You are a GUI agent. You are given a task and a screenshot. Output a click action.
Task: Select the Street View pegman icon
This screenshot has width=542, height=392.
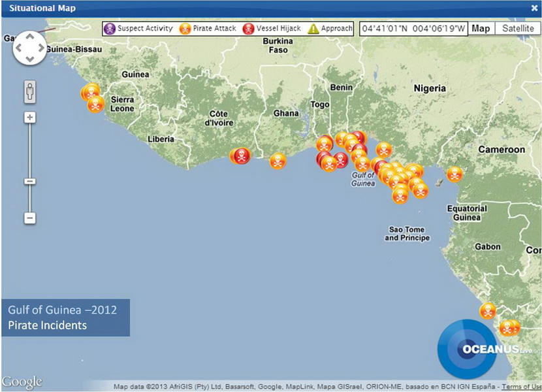click(x=30, y=91)
